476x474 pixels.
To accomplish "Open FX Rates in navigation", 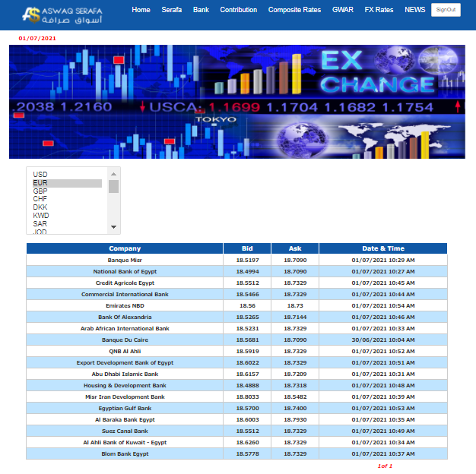I will tap(379, 10).
